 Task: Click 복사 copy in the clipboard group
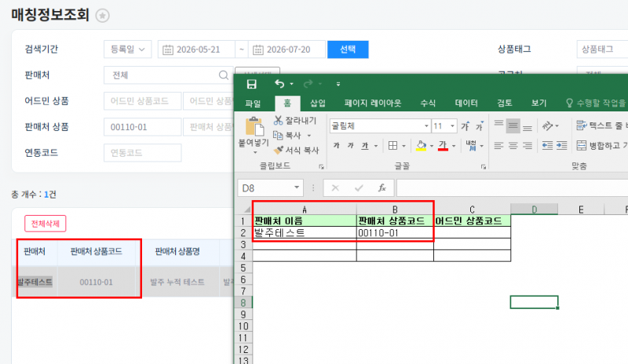click(287, 136)
